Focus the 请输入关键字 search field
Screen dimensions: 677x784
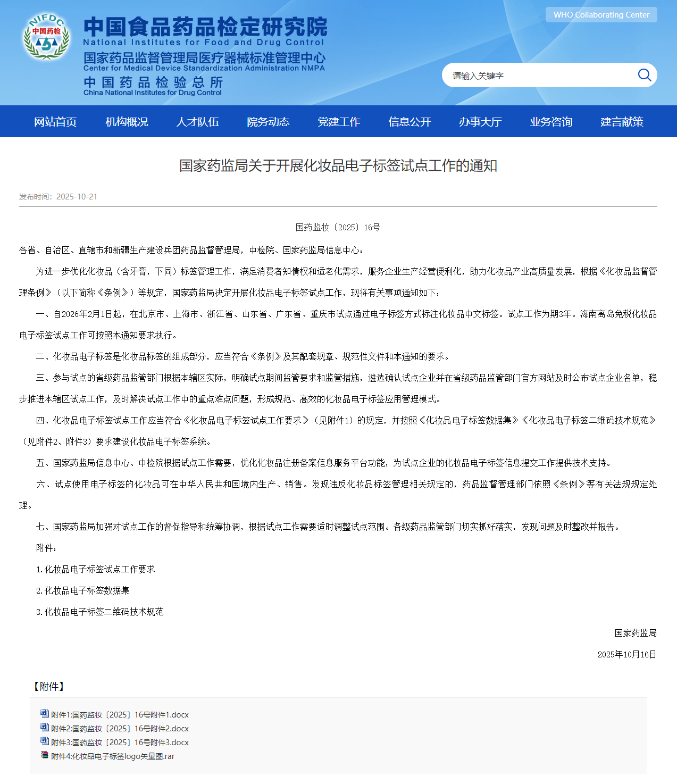537,76
